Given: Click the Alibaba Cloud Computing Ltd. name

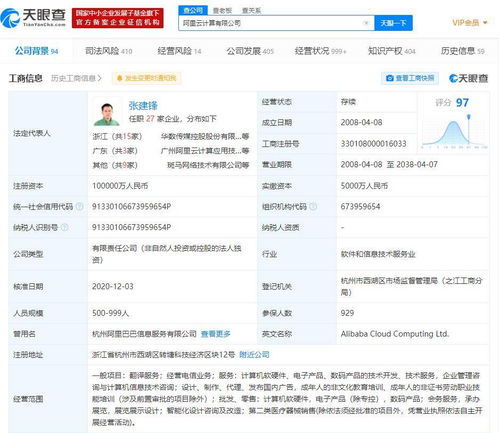Looking at the screenshot, I should [395, 334].
